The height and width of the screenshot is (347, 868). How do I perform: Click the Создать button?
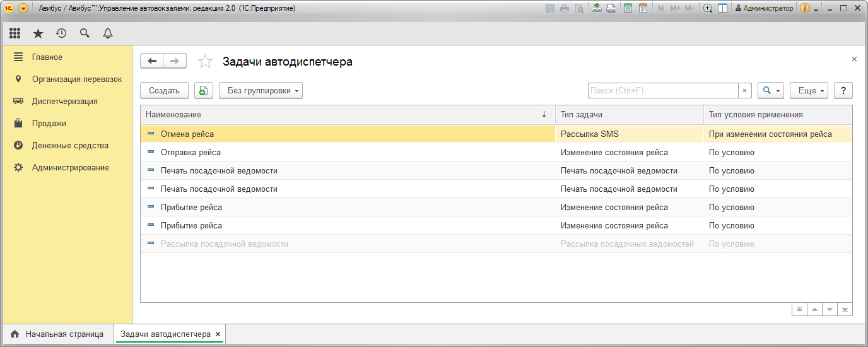coord(164,91)
